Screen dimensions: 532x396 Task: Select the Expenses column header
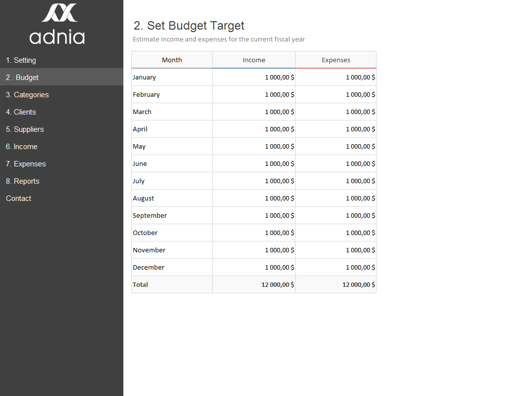(x=336, y=60)
